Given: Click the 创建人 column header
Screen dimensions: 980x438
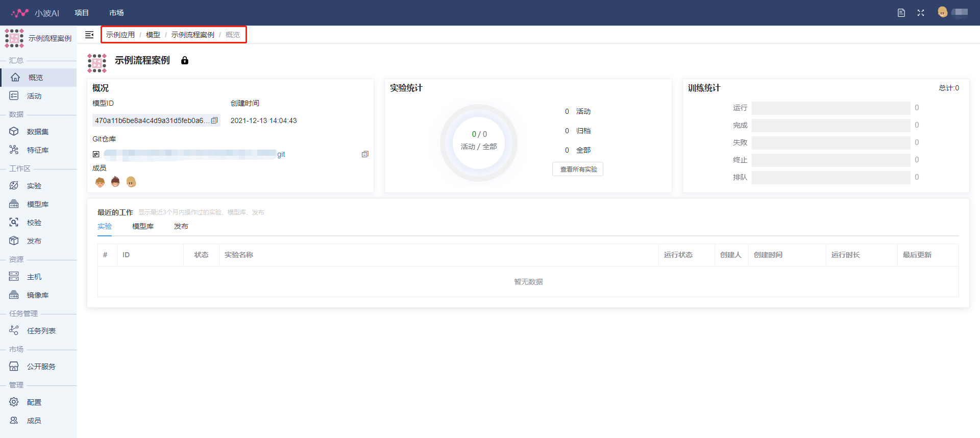Looking at the screenshot, I should click(730, 255).
